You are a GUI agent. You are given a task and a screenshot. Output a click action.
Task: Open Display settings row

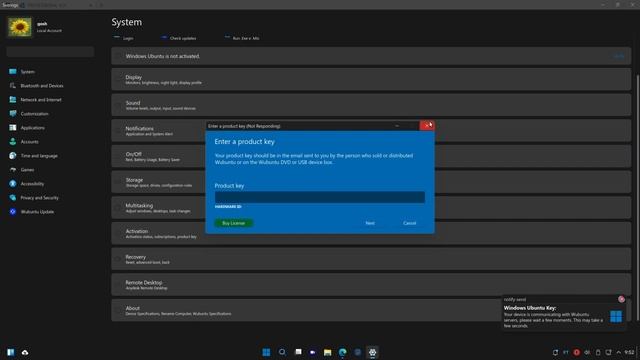coord(371,79)
